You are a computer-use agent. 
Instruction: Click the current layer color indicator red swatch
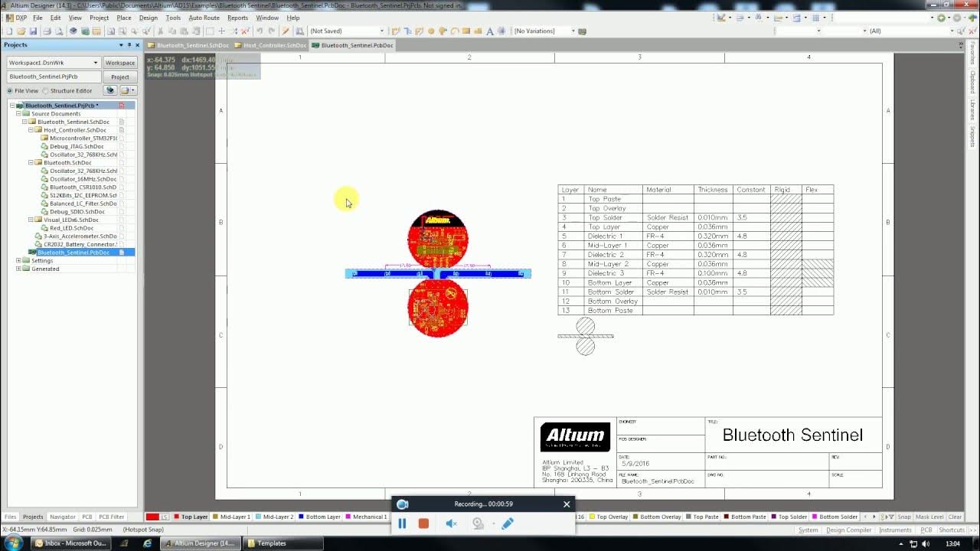point(152,517)
